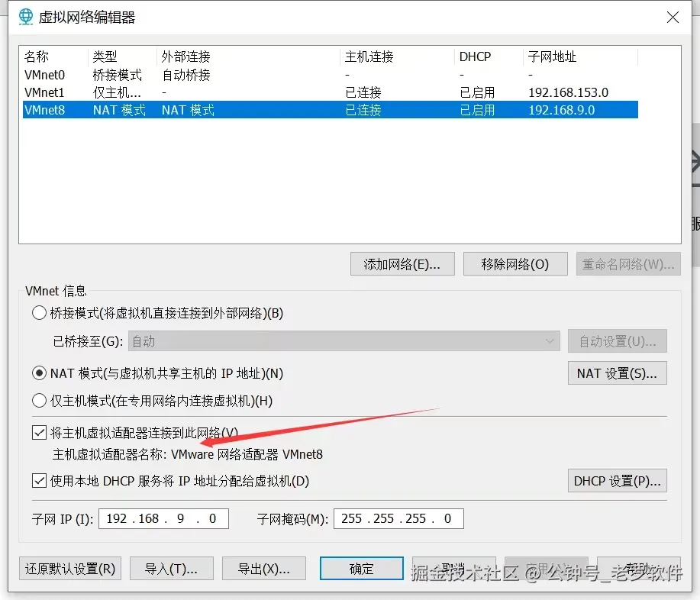Click the 确定 button
Screen dimensions: 700x600
[x=362, y=568]
